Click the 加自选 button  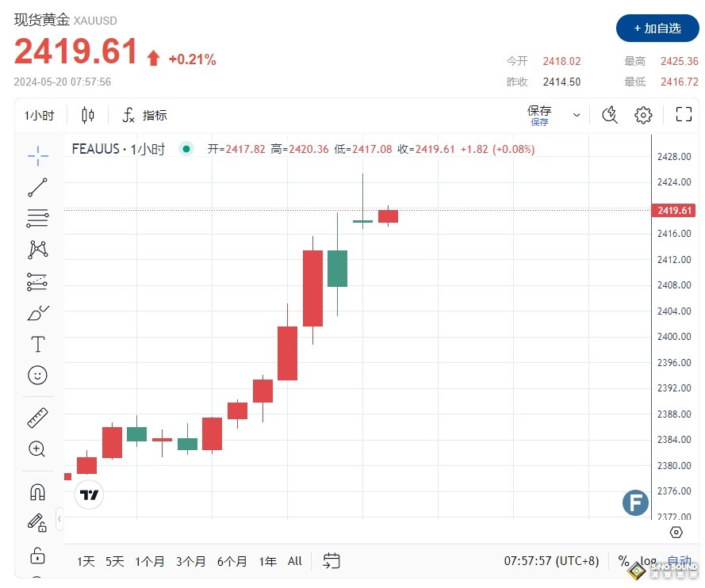657,29
